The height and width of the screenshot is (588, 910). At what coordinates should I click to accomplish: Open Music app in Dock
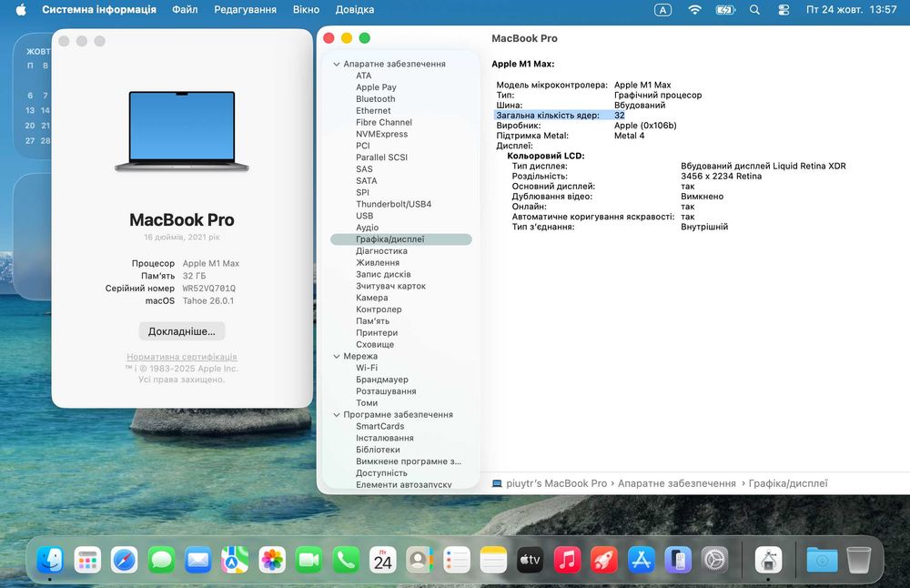(x=567, y=560)
